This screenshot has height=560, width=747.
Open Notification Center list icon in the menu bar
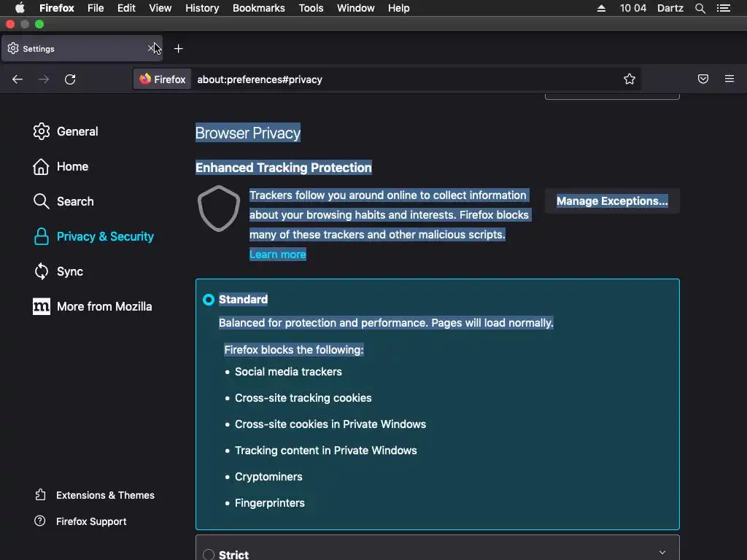click(724, 8)
